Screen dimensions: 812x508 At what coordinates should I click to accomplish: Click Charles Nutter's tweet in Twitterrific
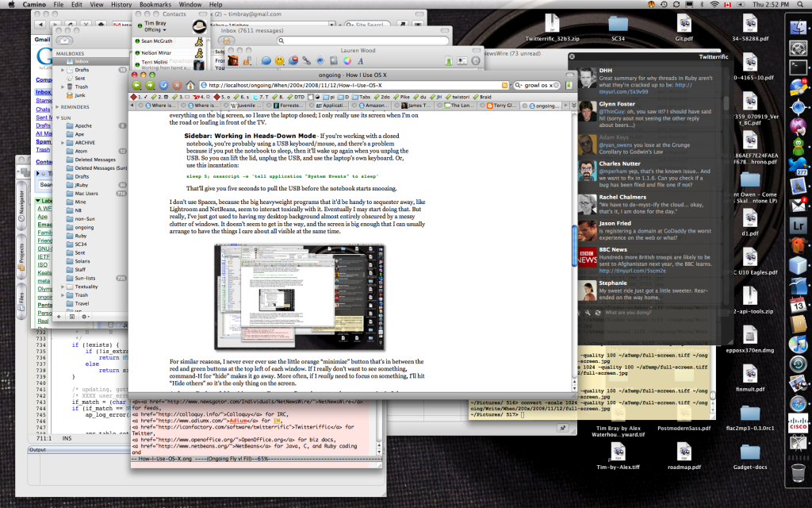pyautogui.click(x=652, y=174)
